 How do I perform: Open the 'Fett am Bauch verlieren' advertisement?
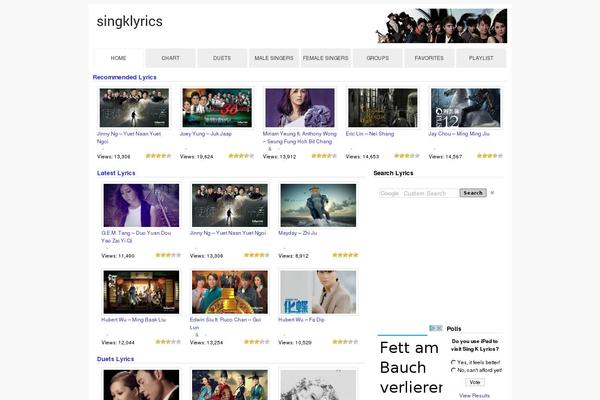coord(410,367)
